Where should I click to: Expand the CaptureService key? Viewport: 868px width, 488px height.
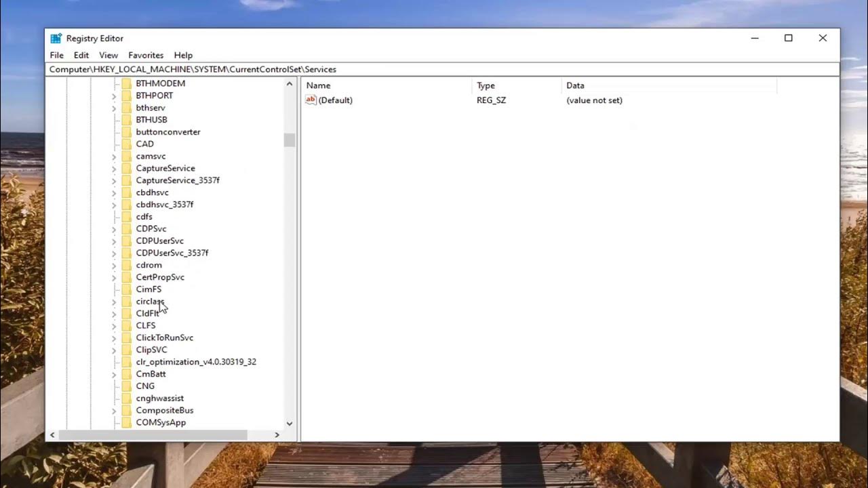[x=114, y=168]
